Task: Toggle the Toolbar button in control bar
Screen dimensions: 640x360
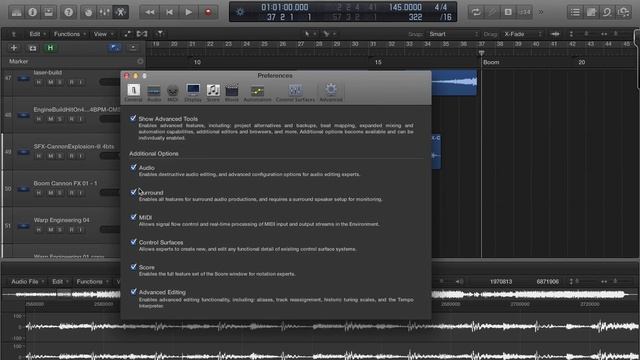Action: point(49,12)
